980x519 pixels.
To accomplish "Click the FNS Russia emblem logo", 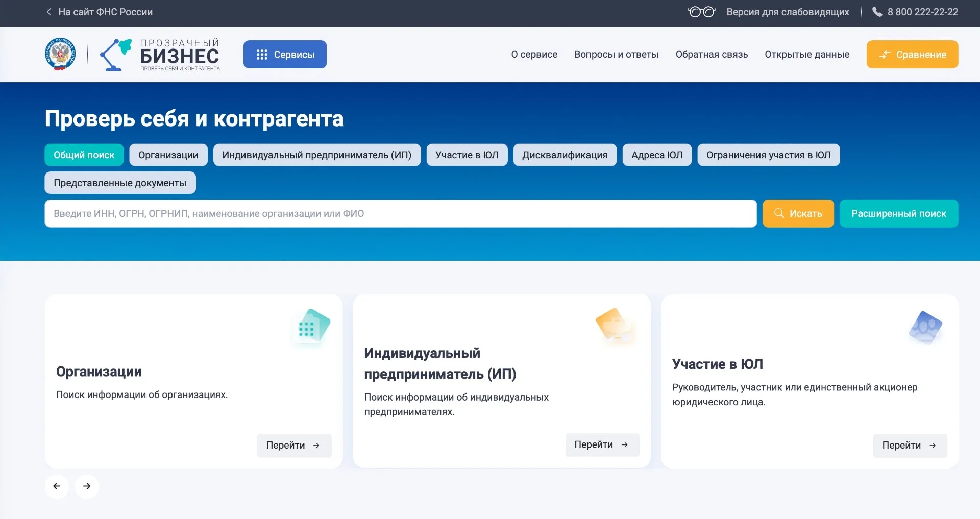I will (60, 54).
